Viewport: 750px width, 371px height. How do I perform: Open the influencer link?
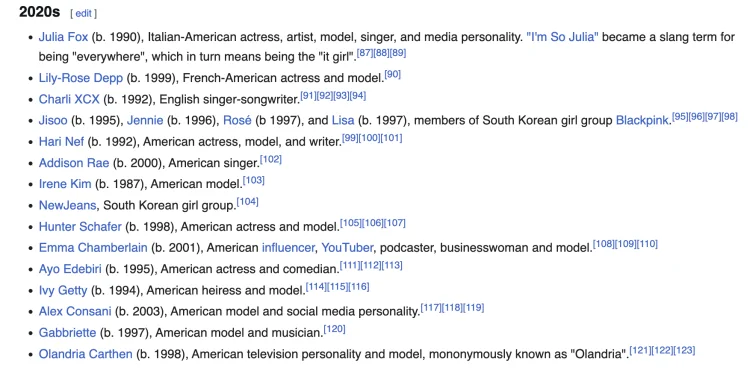[x=288, y=248]
